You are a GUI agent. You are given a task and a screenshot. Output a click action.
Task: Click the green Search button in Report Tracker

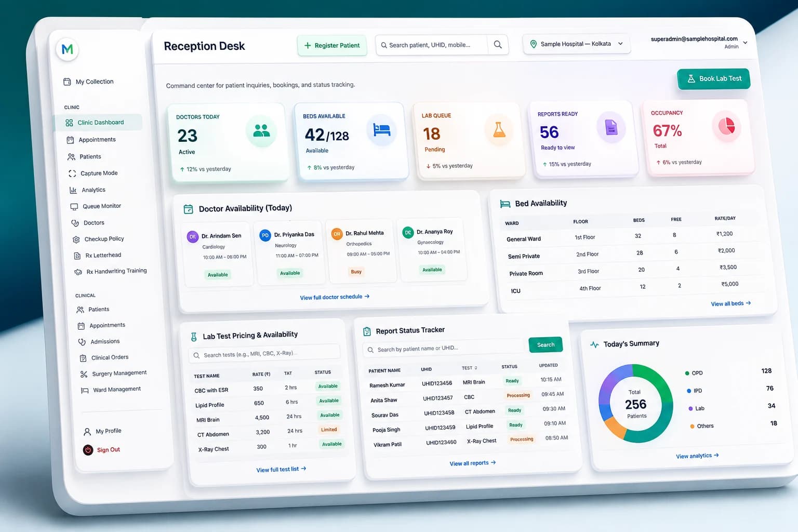pyautogui.click(x=546, y=345)
